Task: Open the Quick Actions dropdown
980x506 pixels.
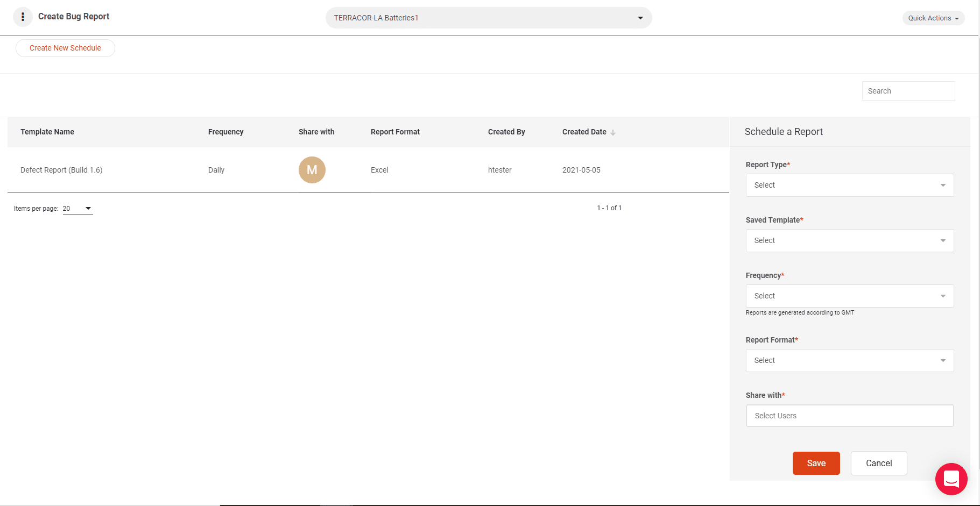Action: click(933, 18)
